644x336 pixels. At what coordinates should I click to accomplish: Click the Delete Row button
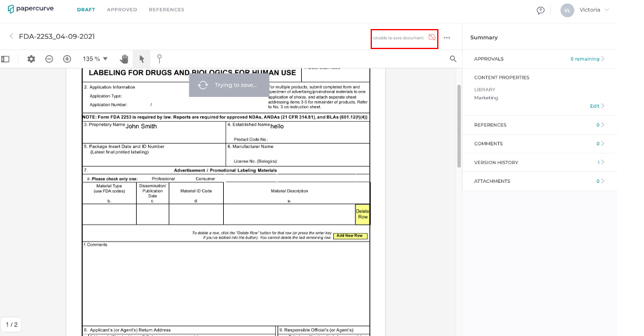(x=362, y=214)
